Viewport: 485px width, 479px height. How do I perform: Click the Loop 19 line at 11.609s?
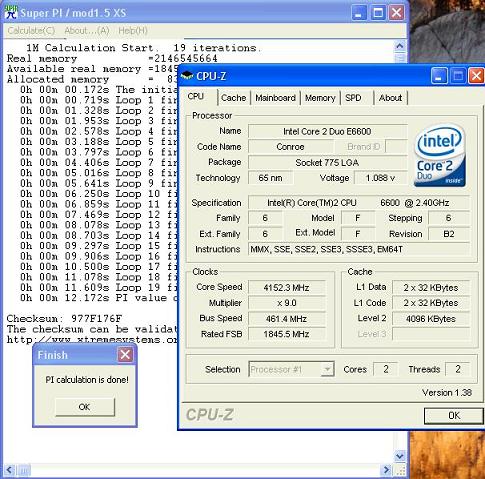coord(99,287)
